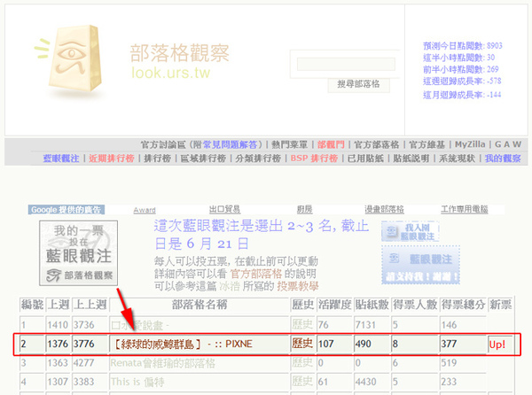Open the 工作專用電腦 ad link
Viewport: 532px width, 395px height.
click(x=464, y=209)
